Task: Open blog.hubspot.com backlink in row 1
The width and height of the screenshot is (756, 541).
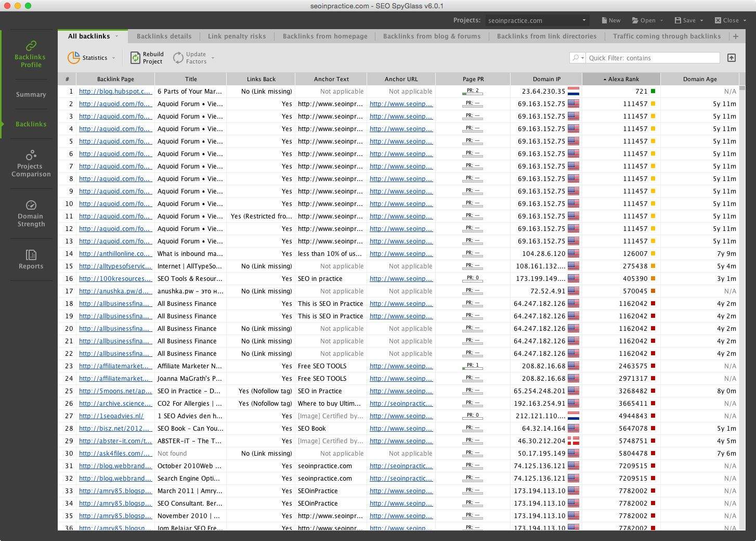Action: click(115, 92)
